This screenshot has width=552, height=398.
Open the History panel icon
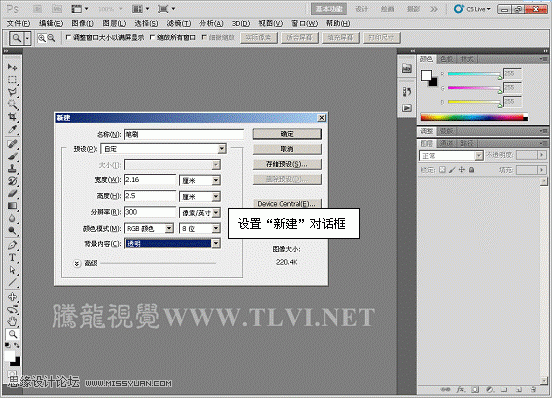(407, 92)
